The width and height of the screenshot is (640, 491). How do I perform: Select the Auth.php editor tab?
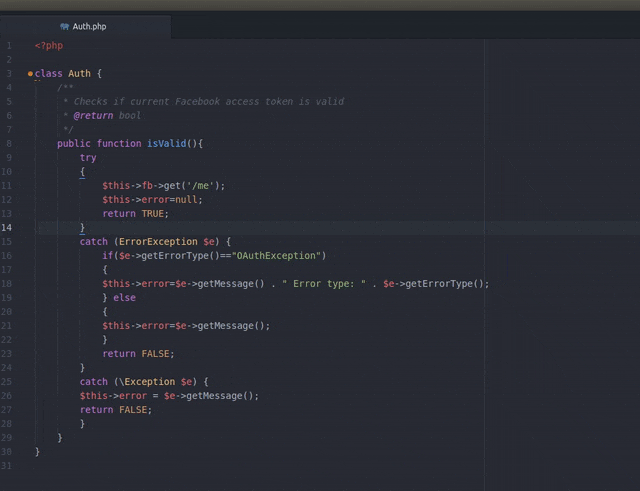[x=85, y=27]
